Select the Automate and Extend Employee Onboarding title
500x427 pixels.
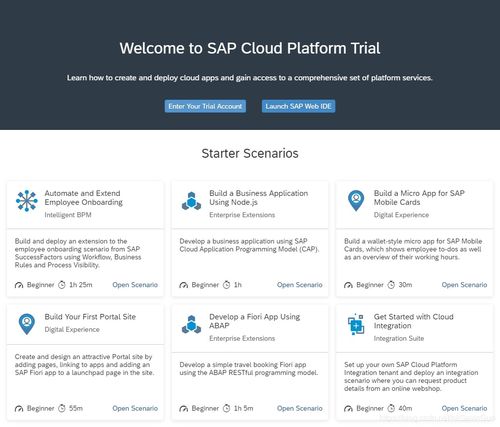(x=84, y=198)
